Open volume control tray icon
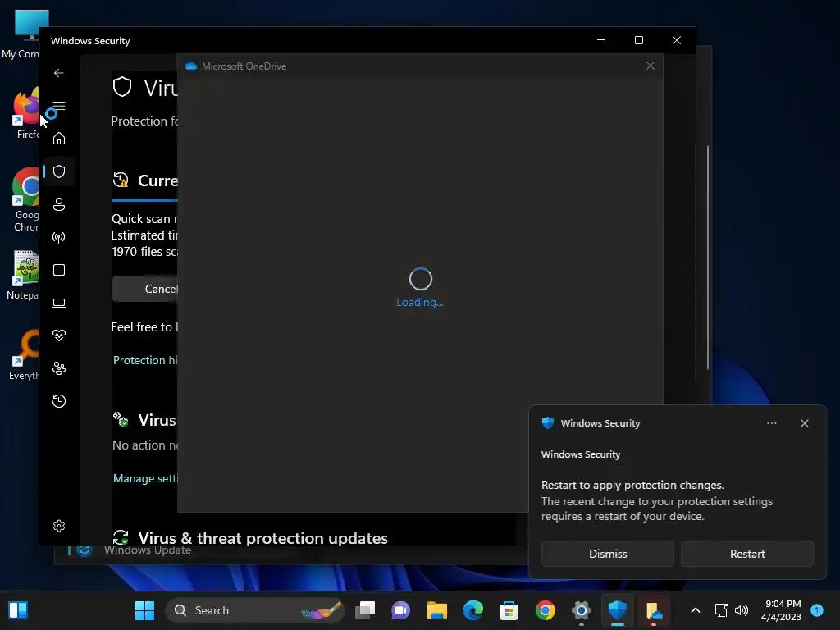The image size is (840, 630). coord(742,610)
